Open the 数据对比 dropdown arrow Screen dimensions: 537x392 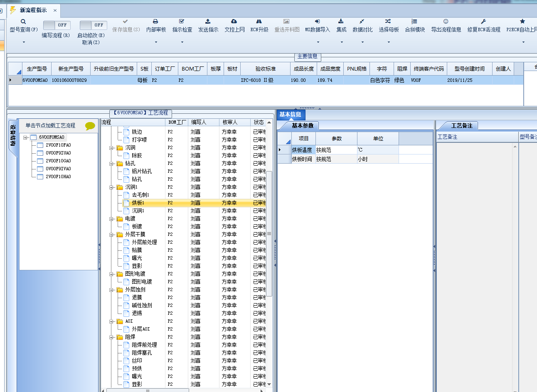(x=362, y=42)
